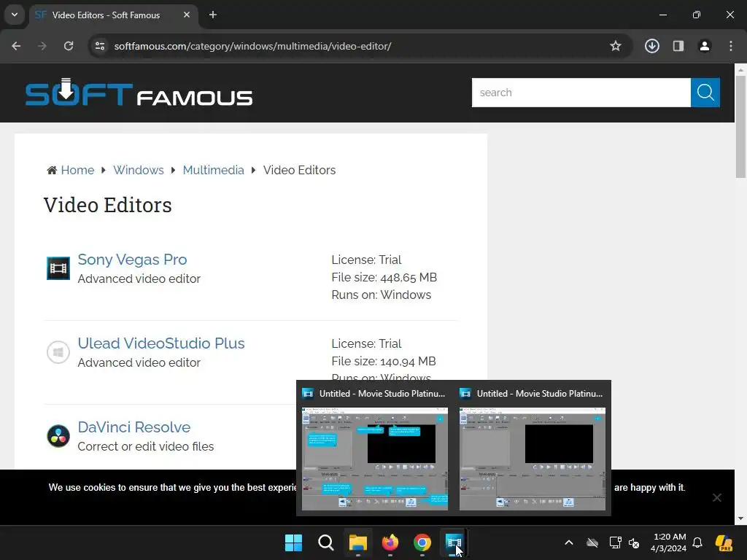
Task: Reload the Soft Famous page
Action: [x=69, y=46]
